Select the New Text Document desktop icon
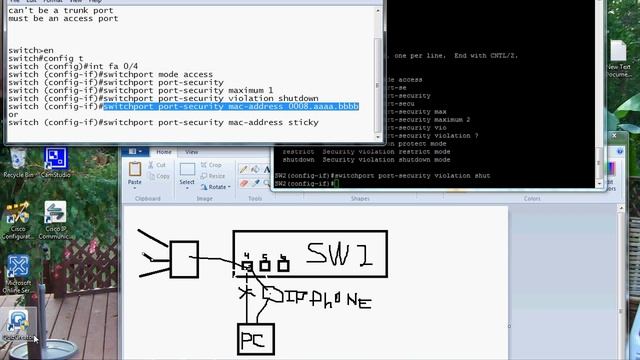The image size is (640, 360). [x=619, y=59]
